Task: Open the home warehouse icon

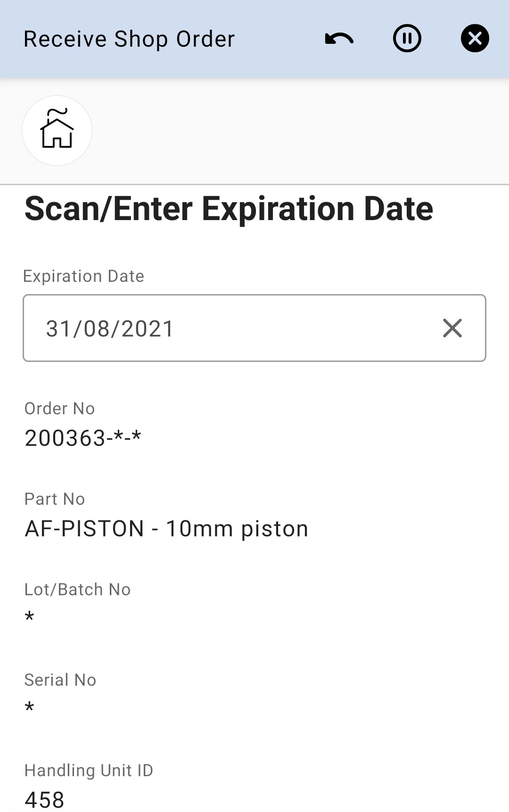Action: point(57,131)
